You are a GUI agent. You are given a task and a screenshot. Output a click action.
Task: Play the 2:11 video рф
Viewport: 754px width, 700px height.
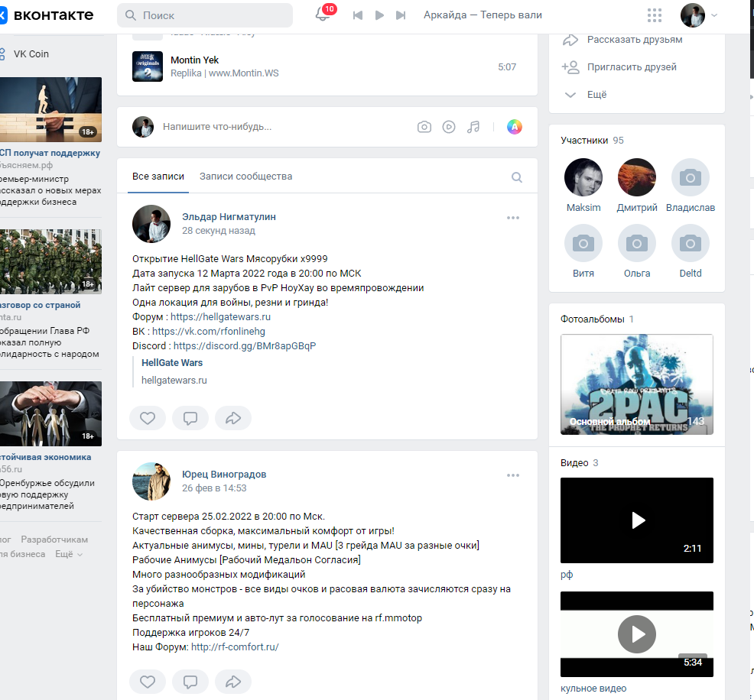point(637,520)
